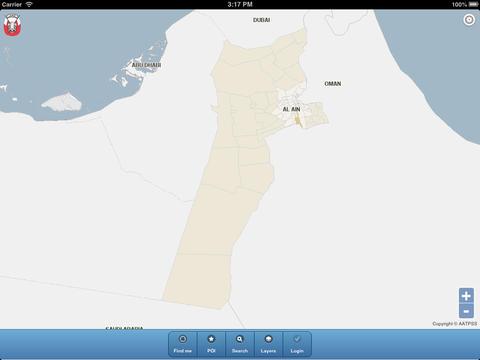The width and height of the screenshot is (480, 360).
Task: Click the large island off the coast
Action: [62, 103]
